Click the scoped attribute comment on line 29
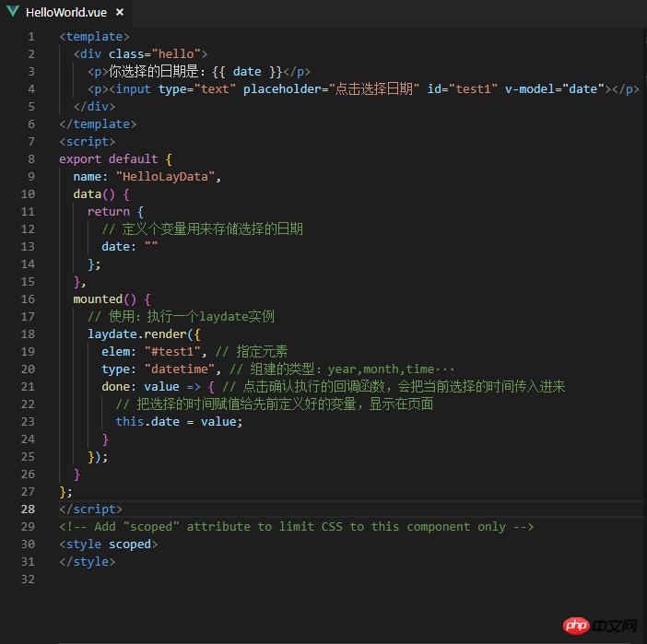Screen dimensions: 647x644 point(296,527)
